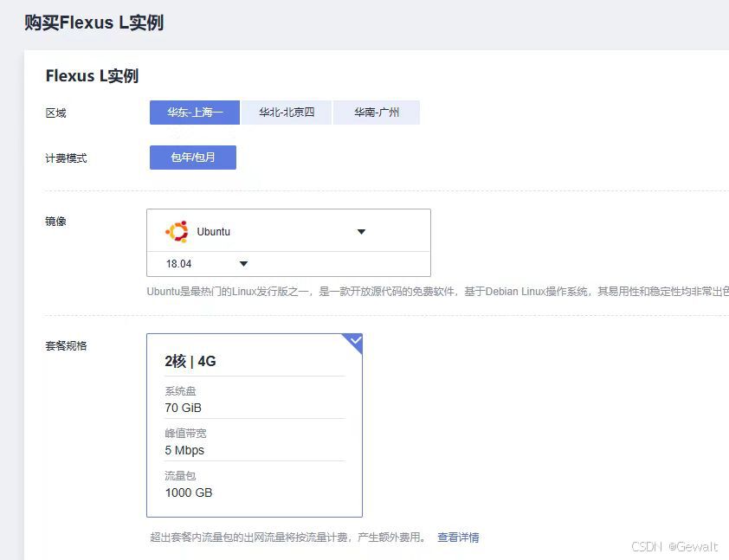The width and height of the screenshot is (729, 560).
Task: Click the 计费模式 label
Action: (66, 158)
